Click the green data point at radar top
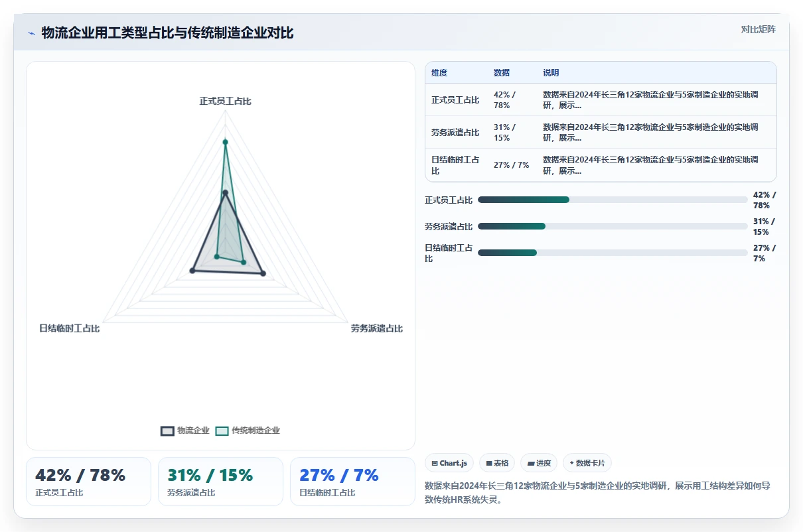The width and height of the screenshot is (803, 532). click(225, 141)
